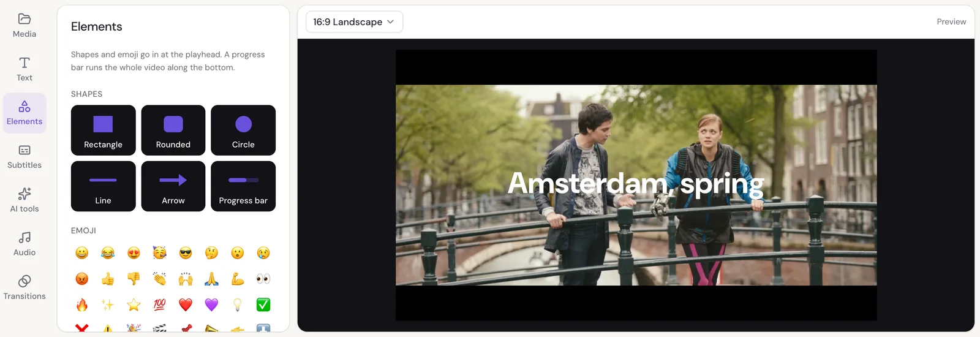Open the Text panel in sidebar

click(24, 69)
